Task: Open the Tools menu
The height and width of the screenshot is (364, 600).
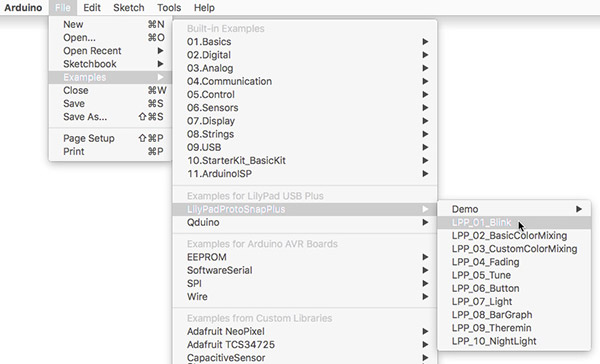Action: tap(169, 8)
